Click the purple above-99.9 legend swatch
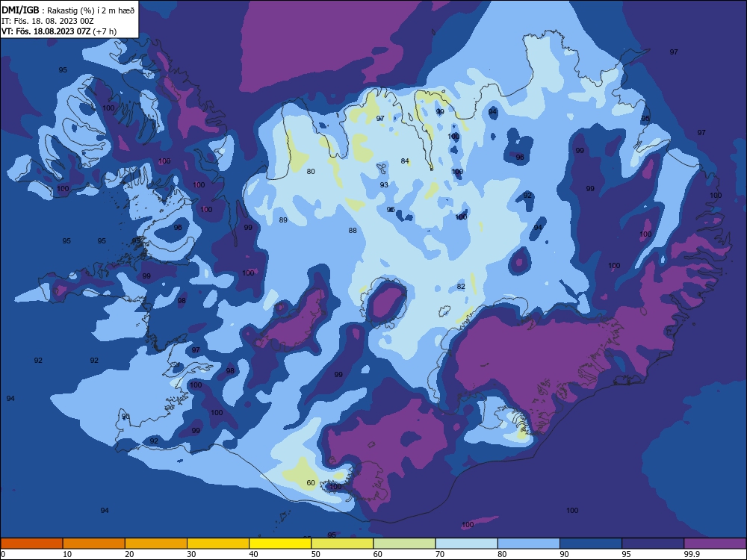747x560 pixels. 716,544
